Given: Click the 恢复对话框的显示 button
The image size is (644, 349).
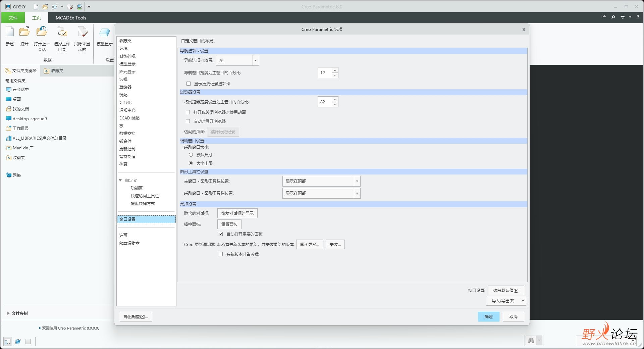Looking at the screenshot, I should point(237,213).
